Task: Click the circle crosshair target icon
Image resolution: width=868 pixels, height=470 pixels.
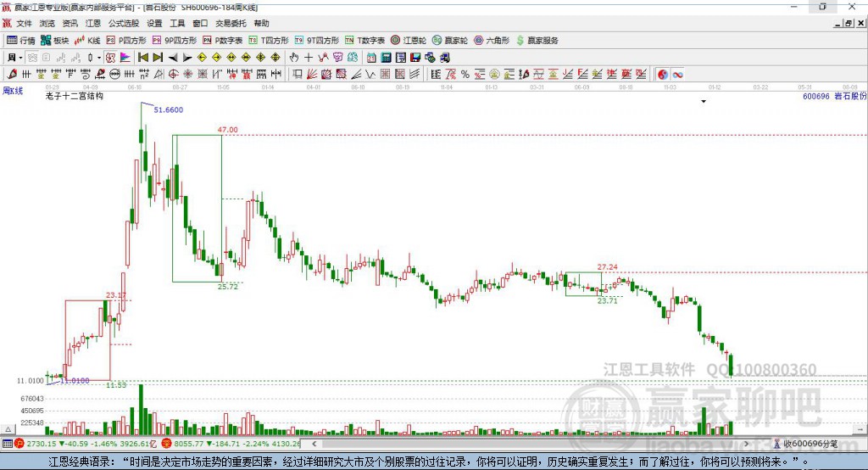Action: pos(173,75)
